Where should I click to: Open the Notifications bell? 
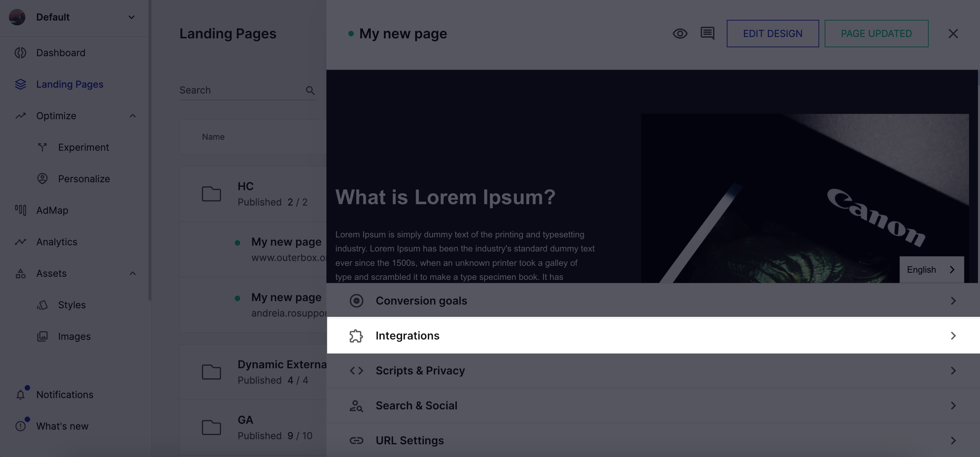coord(21,395)
